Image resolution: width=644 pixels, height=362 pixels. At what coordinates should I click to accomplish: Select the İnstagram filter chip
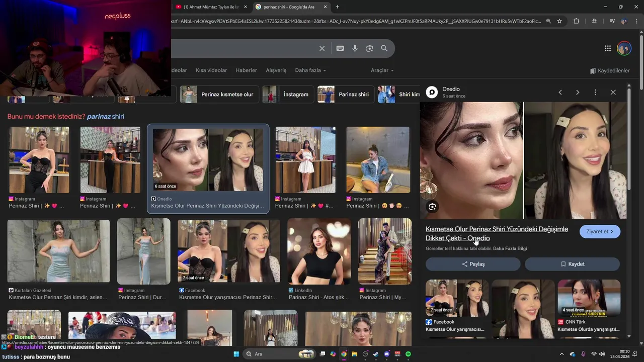[x=288, y=95]
